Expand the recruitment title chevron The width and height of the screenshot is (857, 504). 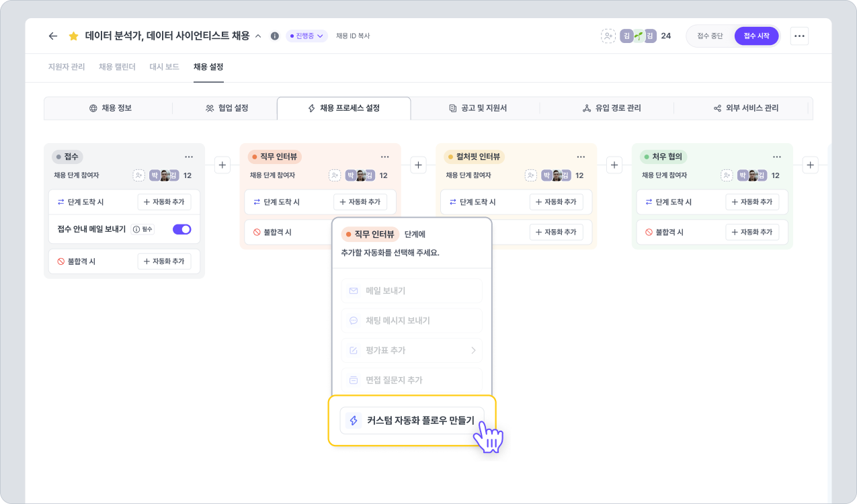258,36
